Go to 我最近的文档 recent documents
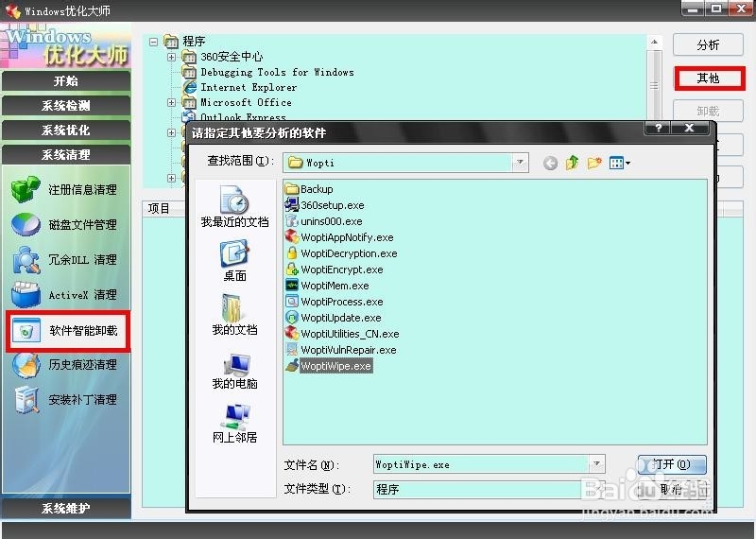This screenshot has width=756, height=539. coord(234,206)
